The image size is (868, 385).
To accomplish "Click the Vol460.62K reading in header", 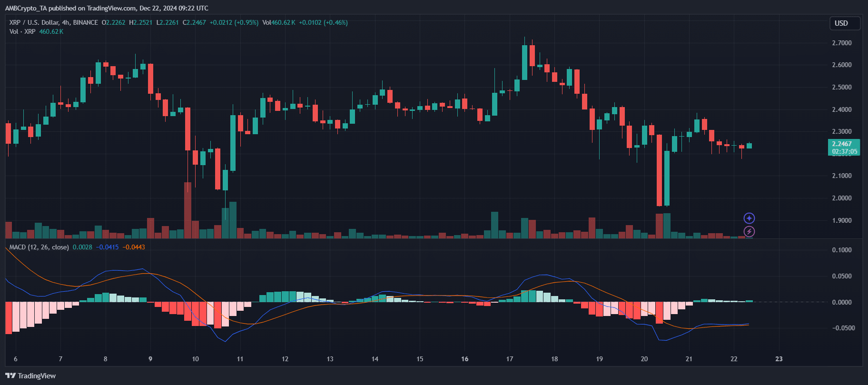I will 279,22.
